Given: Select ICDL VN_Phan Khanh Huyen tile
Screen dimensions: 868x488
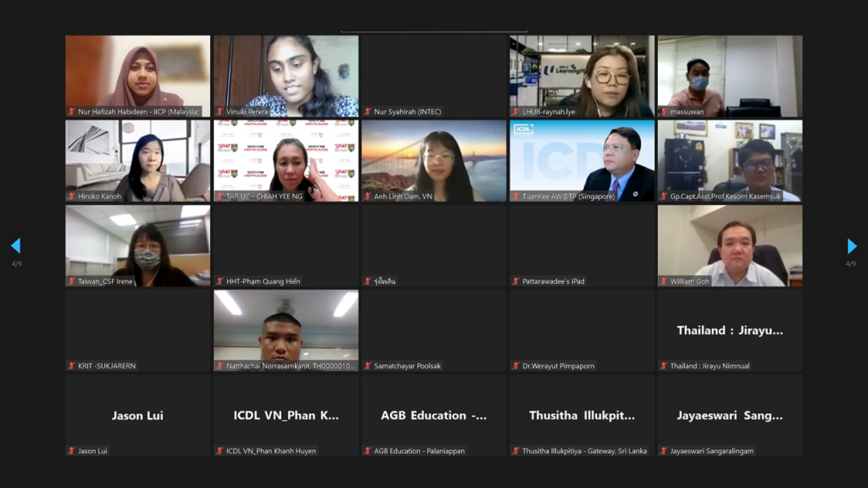Looking at the screenshot, I should [287, 415].
